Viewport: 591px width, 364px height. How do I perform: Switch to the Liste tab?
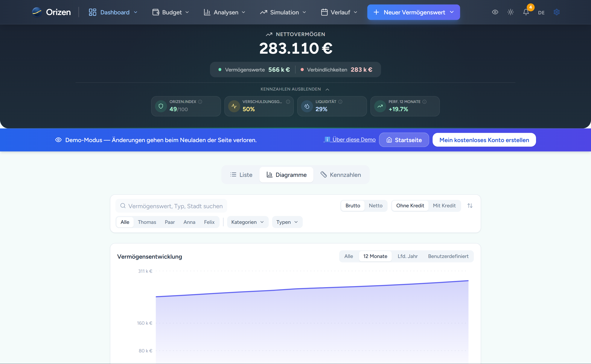241,175
